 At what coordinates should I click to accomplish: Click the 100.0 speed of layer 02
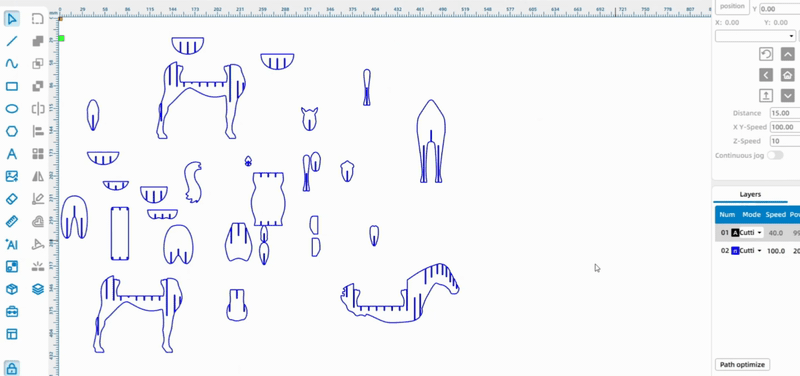[776, 250]
